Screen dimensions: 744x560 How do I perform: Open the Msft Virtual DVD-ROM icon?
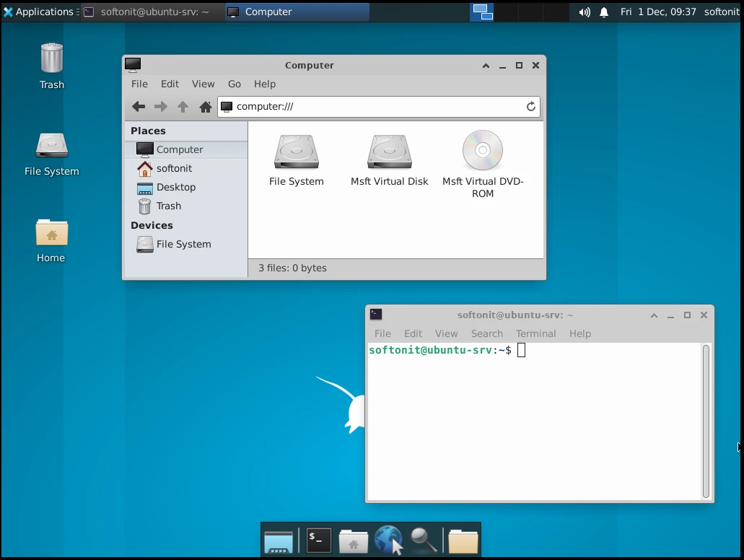(482, 151)
